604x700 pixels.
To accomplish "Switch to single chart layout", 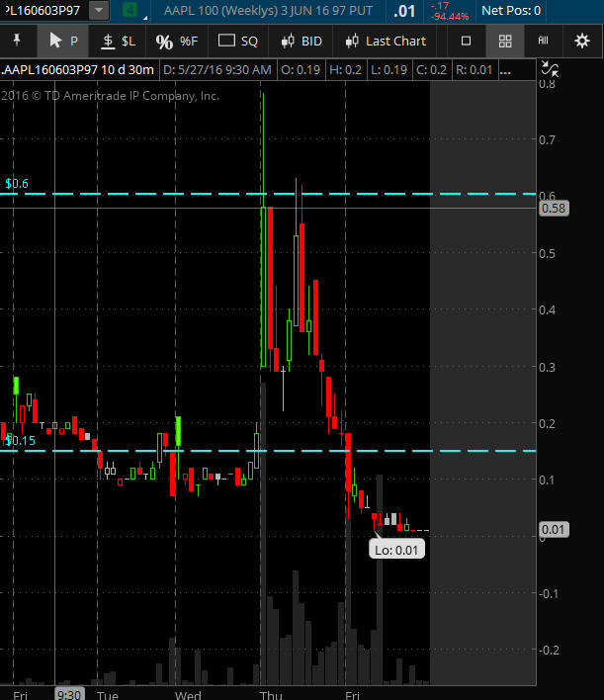I will [466, 42].
